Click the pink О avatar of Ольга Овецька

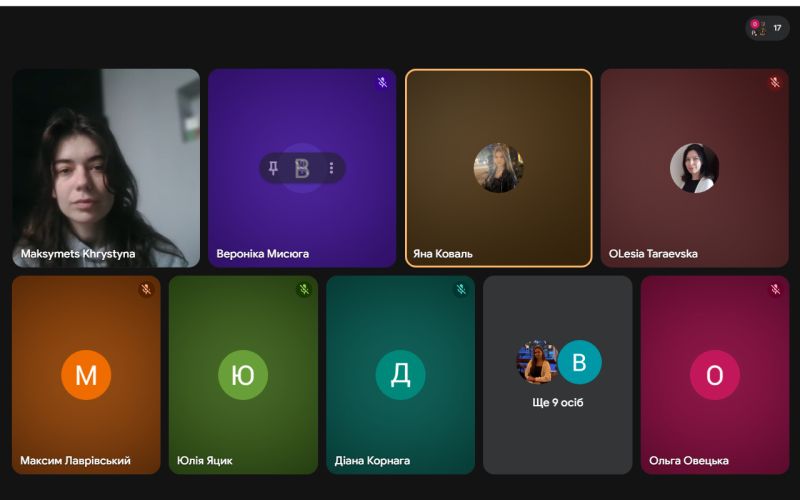715,375
